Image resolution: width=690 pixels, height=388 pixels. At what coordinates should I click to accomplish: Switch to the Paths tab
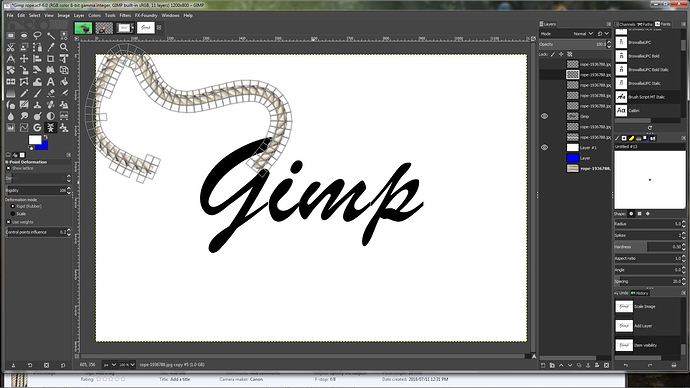pos(645,24)
